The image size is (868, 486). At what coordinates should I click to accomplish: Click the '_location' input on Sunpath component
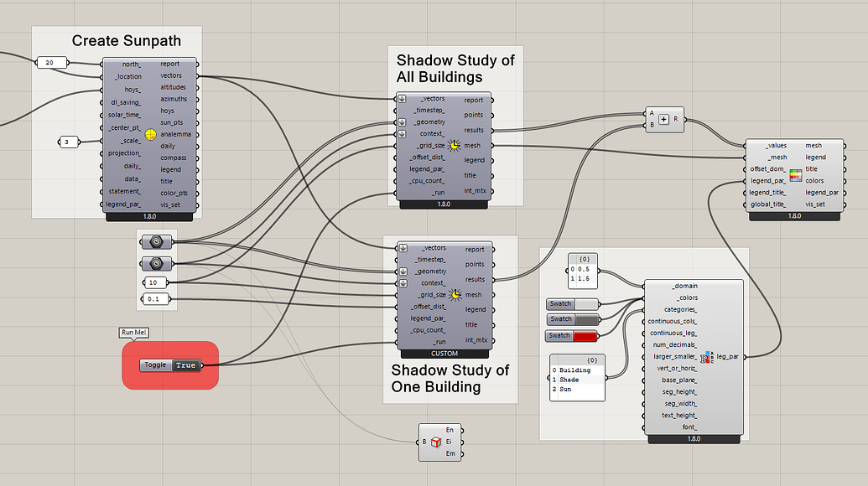(x=127, y=77)
